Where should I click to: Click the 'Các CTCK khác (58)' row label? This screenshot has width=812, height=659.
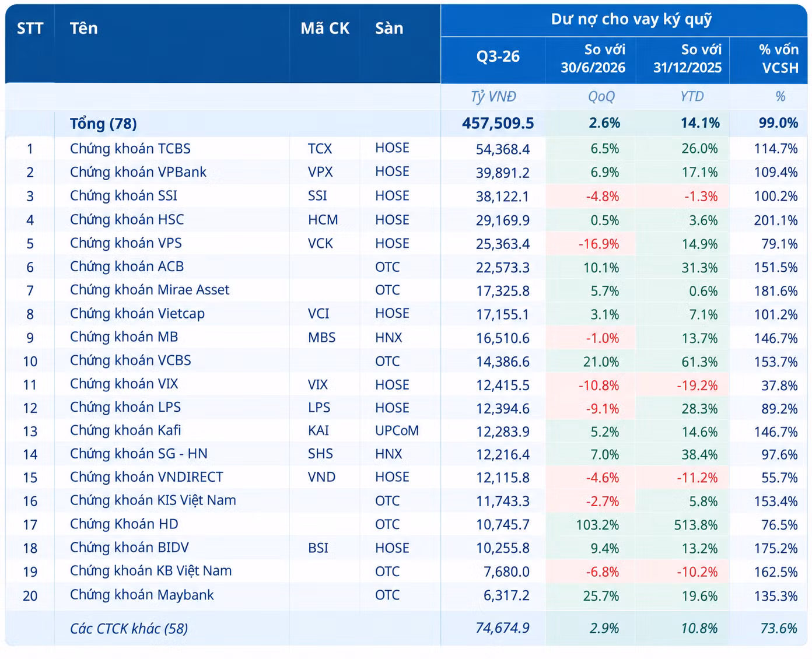(x=129, y=629)
